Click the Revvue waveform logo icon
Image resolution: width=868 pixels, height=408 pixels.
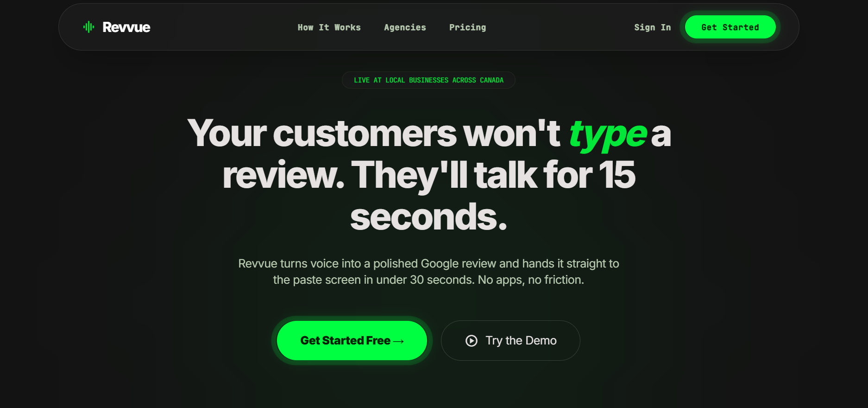click(88, 27)
